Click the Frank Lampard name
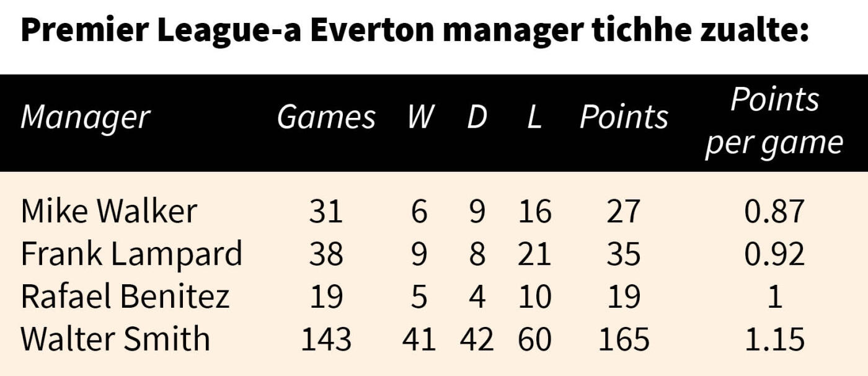 coord(131,254)
